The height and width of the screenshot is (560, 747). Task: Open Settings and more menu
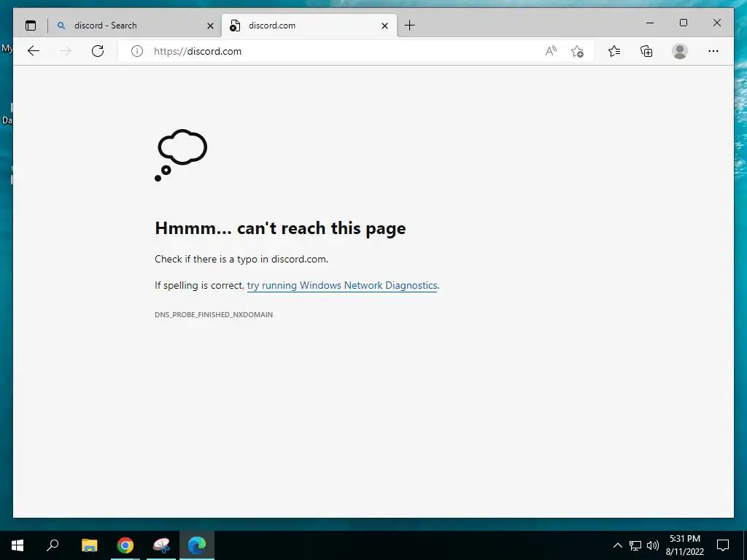click(x=713, y=51)
